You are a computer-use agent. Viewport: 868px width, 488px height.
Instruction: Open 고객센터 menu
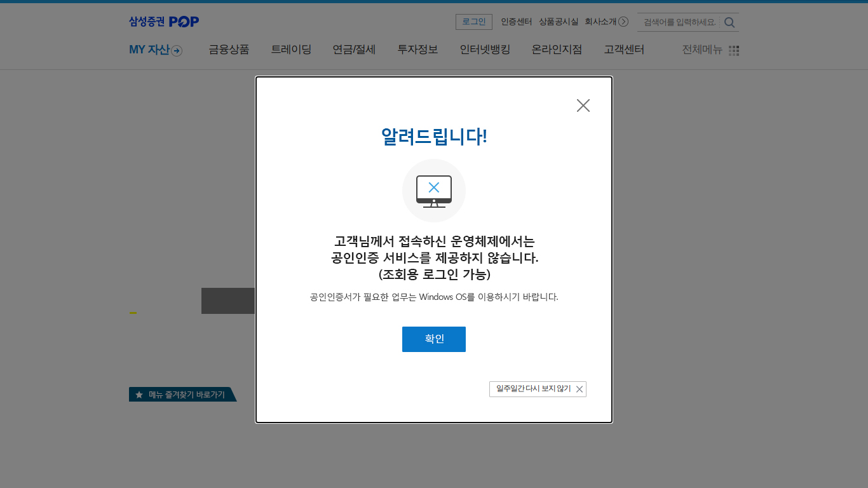[x=624, y=50]
